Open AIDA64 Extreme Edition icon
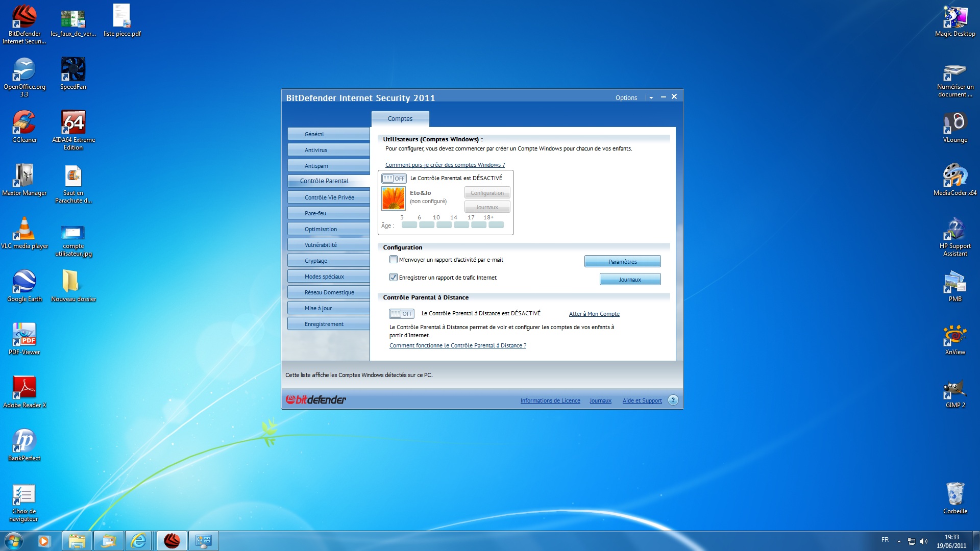 tap(73, 130)
